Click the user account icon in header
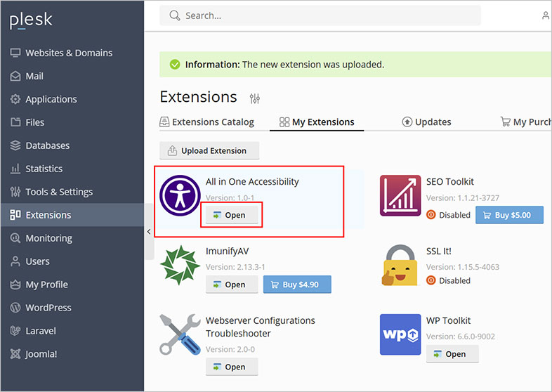Image resolution: width=552 pixels, height=392 pixels. coord(546,15)
